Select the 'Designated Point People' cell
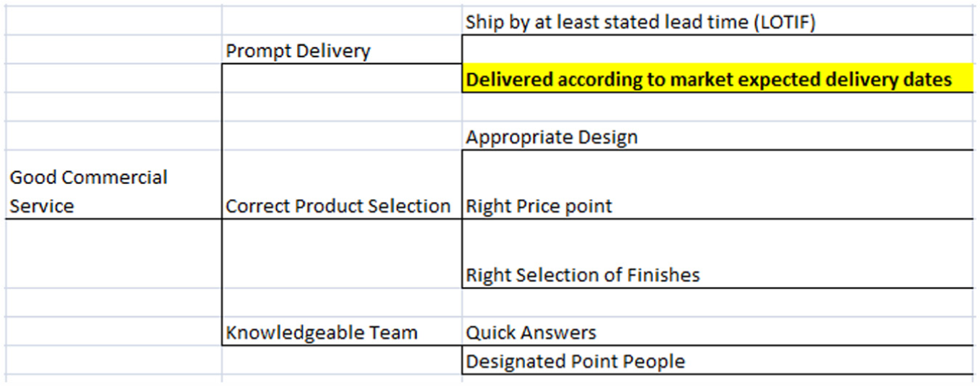 point(718,360)
